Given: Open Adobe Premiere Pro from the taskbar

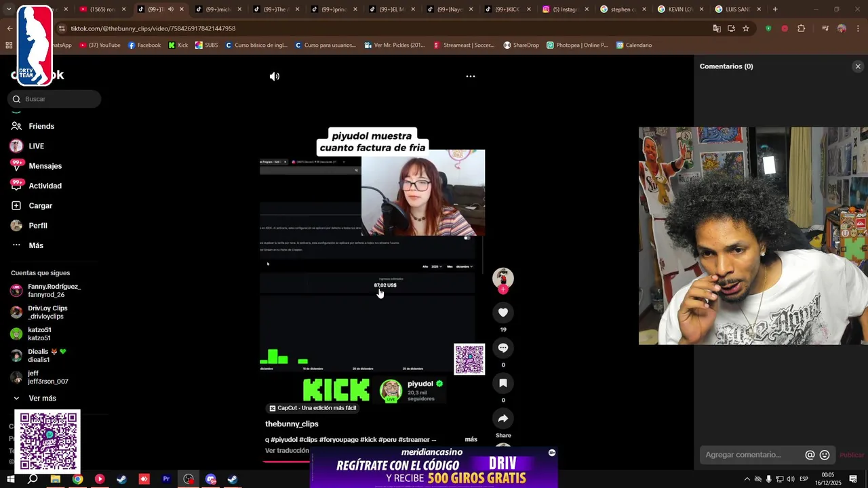Looking at the screenshot, I should [166, 479].
